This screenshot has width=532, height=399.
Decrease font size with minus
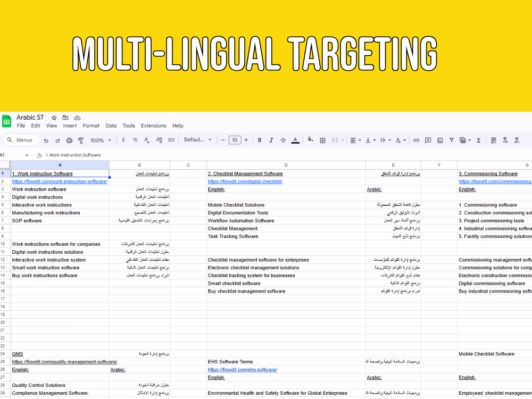click(223, 140)
